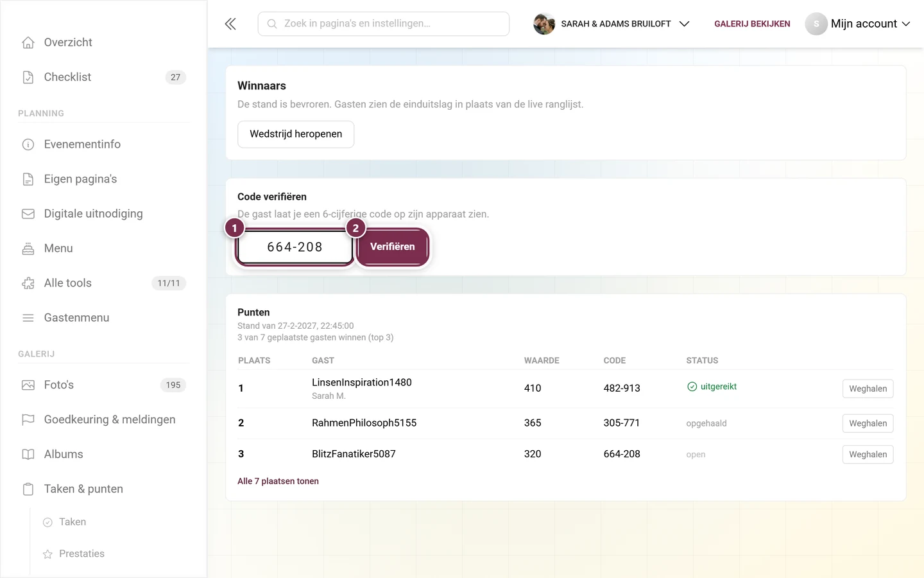
Task: Collapse the sidebar with the double-chevron icon
Action: point(230,24)
